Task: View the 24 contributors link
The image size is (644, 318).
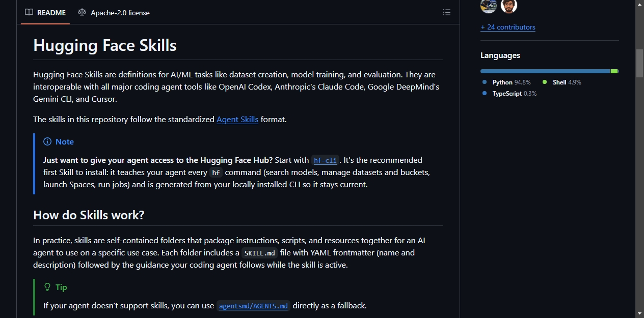Action: click(508, 27)
